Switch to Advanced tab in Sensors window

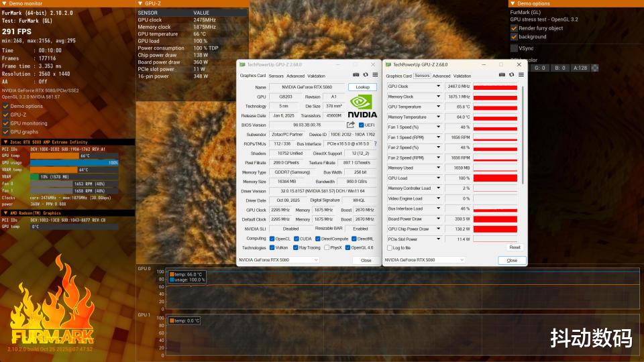(441, 76)
